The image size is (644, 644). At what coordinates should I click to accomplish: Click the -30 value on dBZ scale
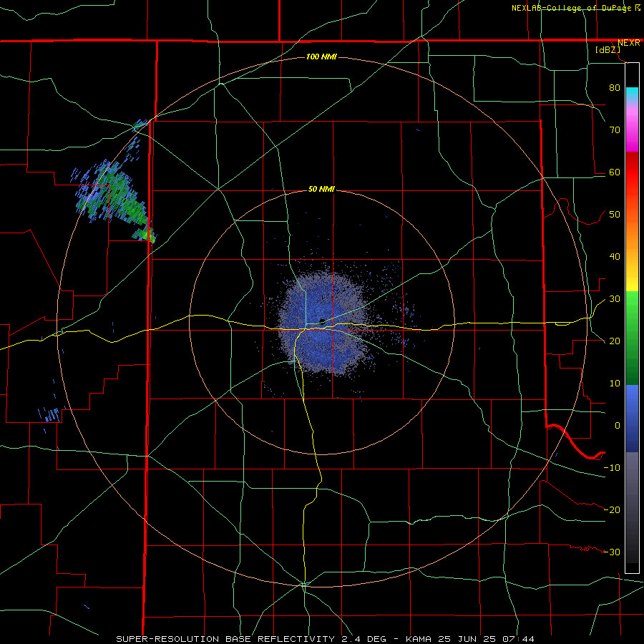click(x=612, y=552)
